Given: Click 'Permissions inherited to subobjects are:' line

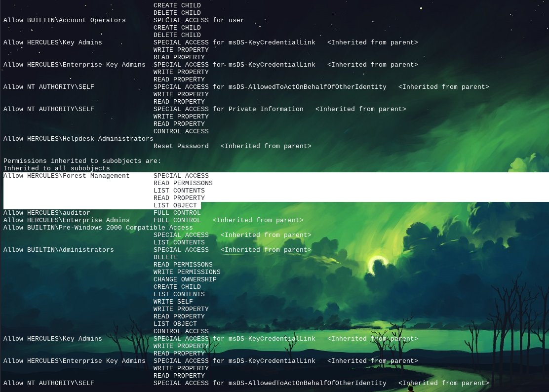Looking at the screenshot, I should pyautogui.click(x=82, y=161).
